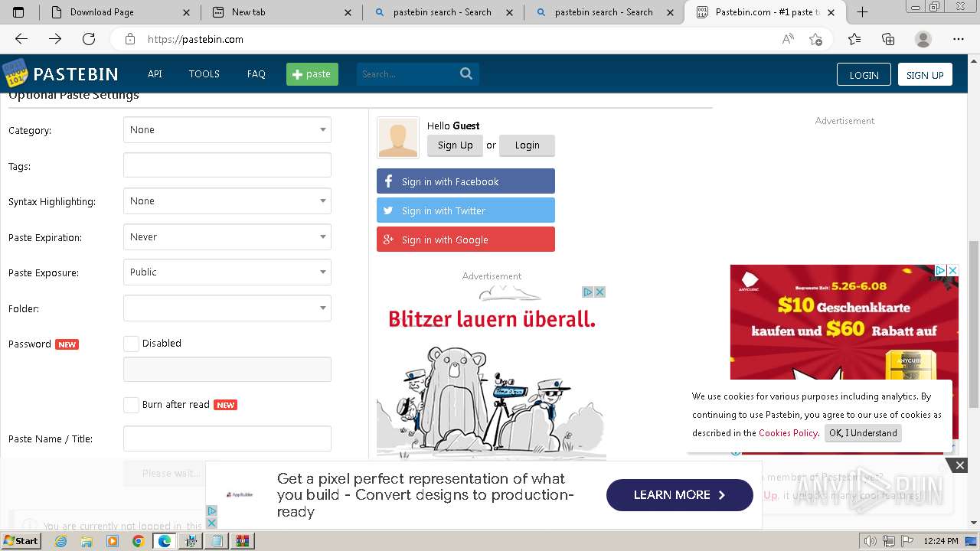The image size is (980, 551).
Task: Open the API menu item
Action: pyautogui.click(x=155, y=74)
